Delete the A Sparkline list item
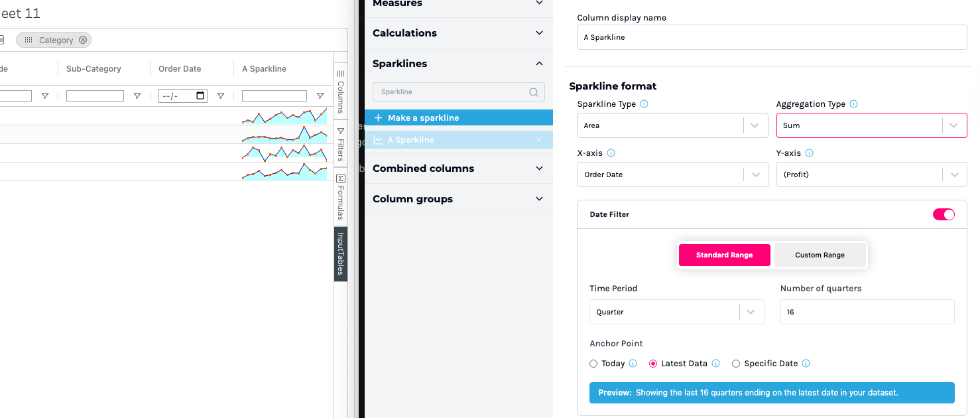 click(538, 139)
